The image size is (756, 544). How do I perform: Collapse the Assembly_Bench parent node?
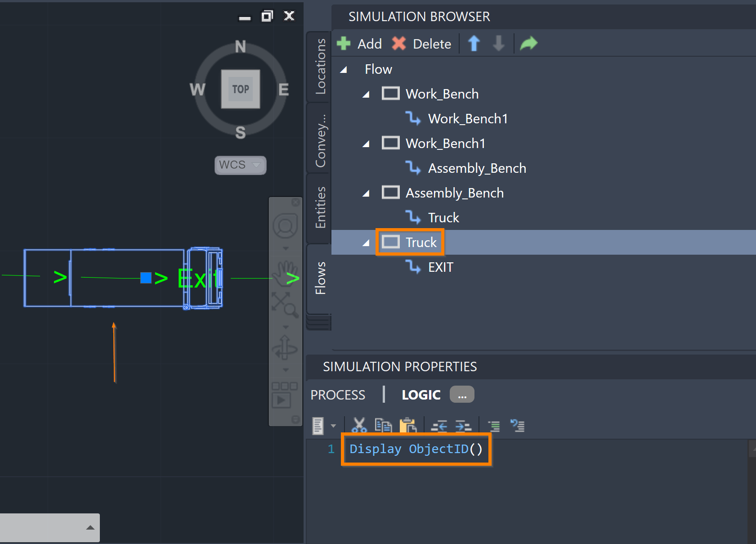[366, 193]
